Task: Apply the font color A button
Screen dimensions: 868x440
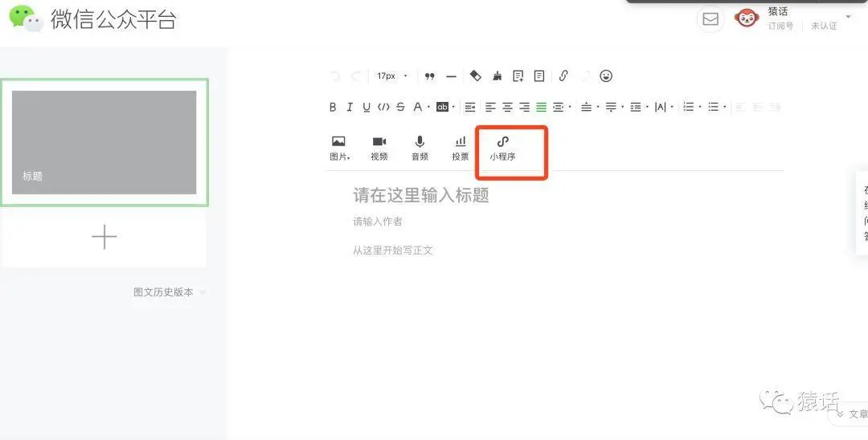Action: click(418, 108)
